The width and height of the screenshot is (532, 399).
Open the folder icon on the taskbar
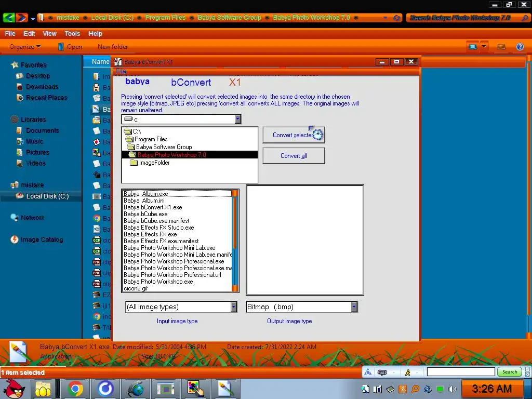pyautogui.click(x=43, y=389)
